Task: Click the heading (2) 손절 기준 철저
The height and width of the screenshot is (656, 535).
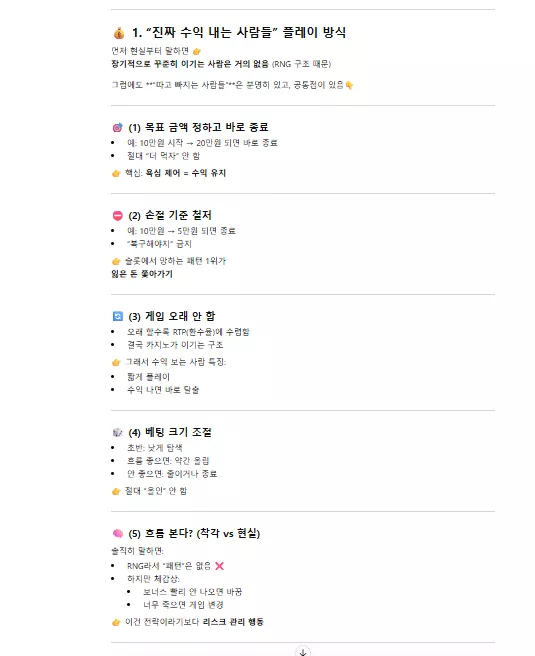Action: point(170,215)
